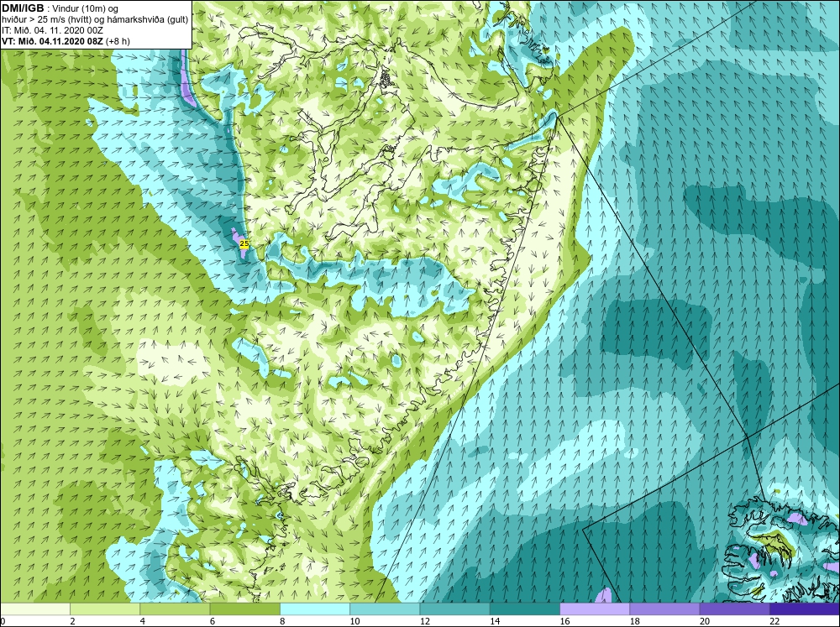The image size is (840, 627).
Task: Click the legend scale number 20
Action: coord(705,621)
